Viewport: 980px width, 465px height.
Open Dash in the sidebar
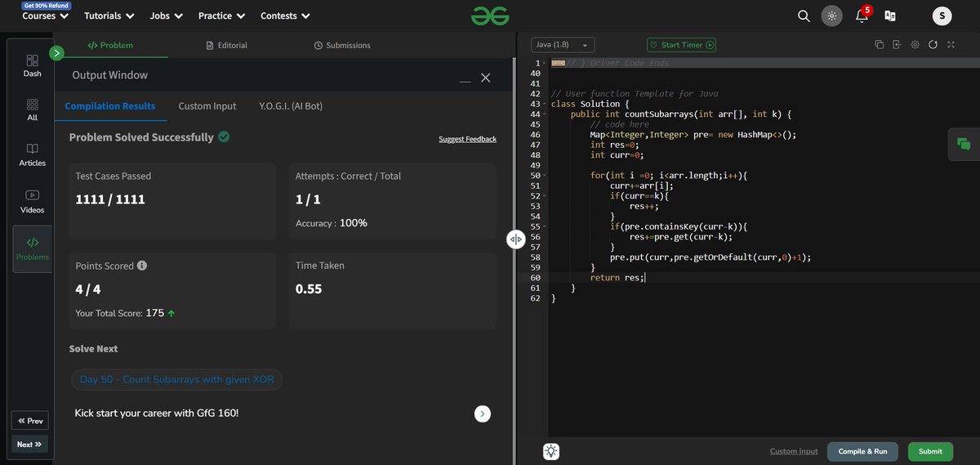coord(32,66)
